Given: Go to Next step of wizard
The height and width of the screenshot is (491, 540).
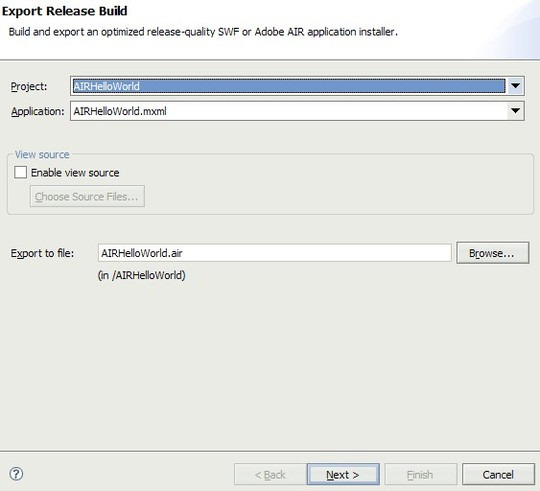Looking at the screenshot, I should (343, 474).
